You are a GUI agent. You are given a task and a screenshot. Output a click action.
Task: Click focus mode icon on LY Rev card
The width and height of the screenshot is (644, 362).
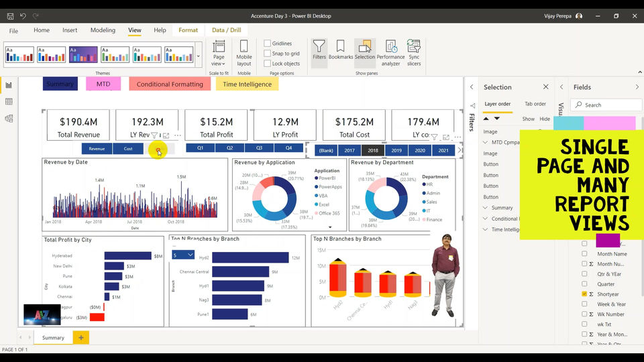[x=166, y=135]
